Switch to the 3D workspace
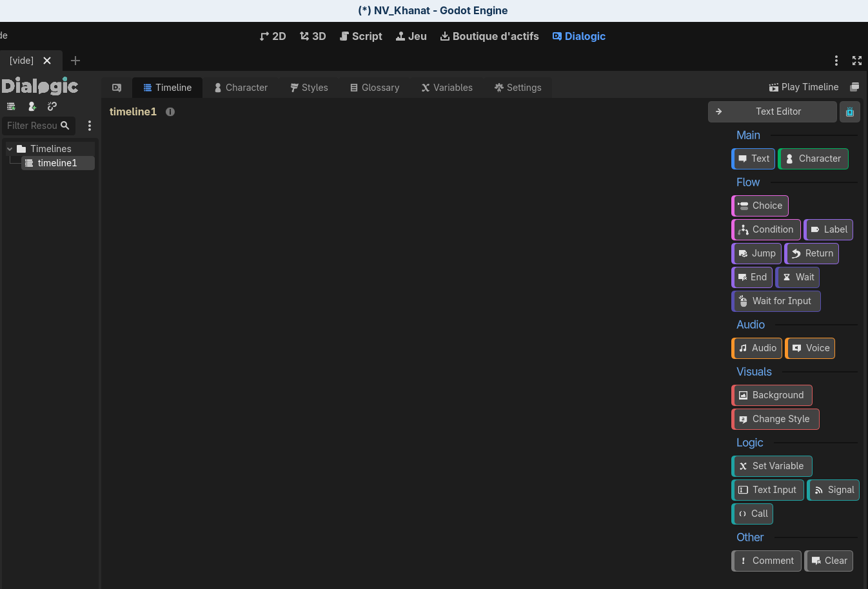The image size is (868, 589). point(313,36)
